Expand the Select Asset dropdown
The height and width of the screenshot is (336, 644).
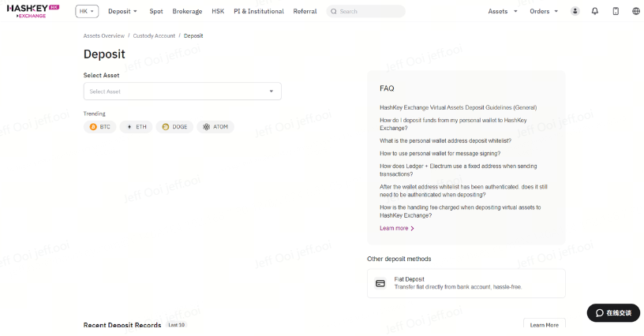(x=182, y=91)
